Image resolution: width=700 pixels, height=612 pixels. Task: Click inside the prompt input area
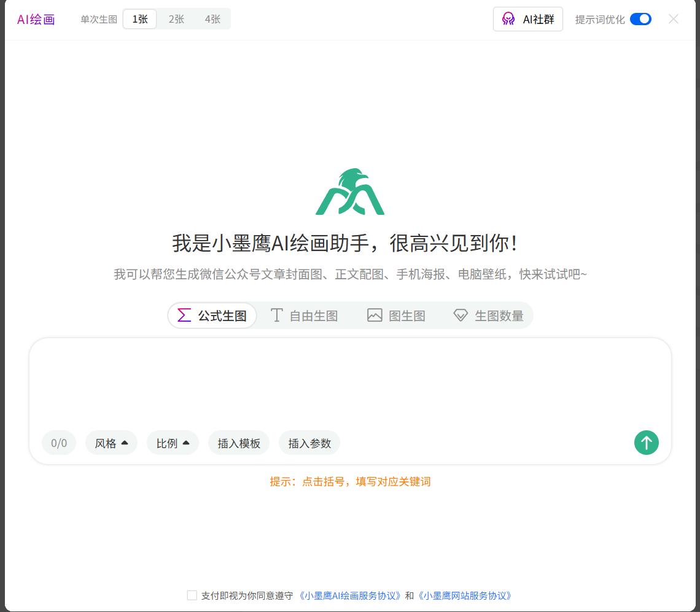[x=350, y=381]
